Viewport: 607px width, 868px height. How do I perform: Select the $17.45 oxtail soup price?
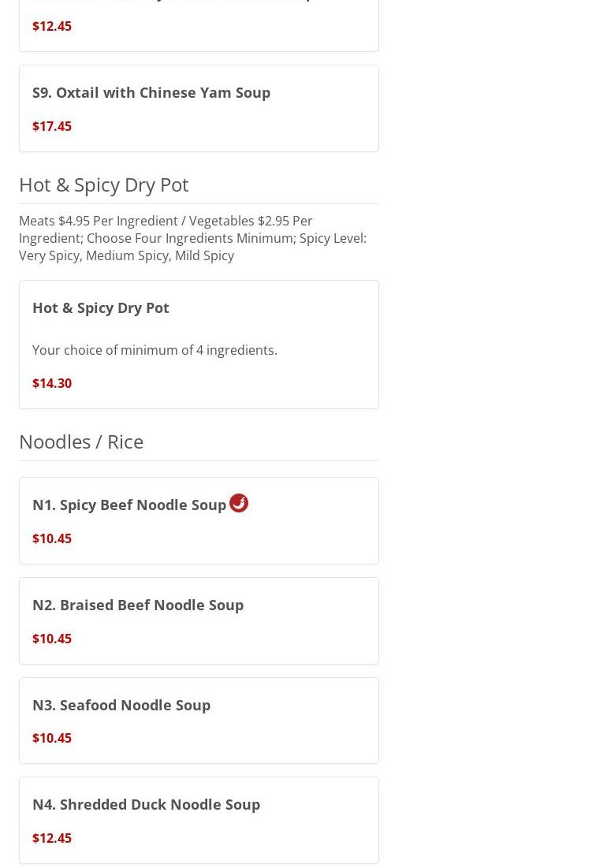[52, 126]
